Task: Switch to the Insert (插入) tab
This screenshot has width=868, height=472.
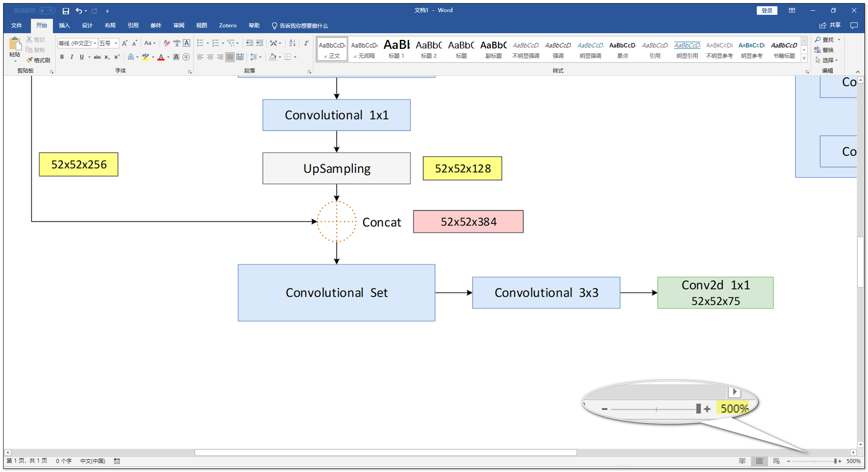Action: pos(65,26)
